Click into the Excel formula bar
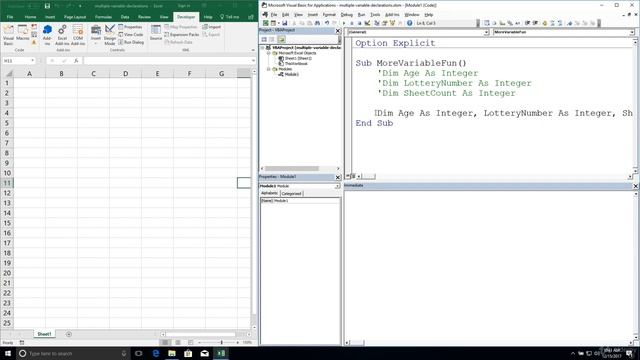640x360 pixels. (167, 61)
